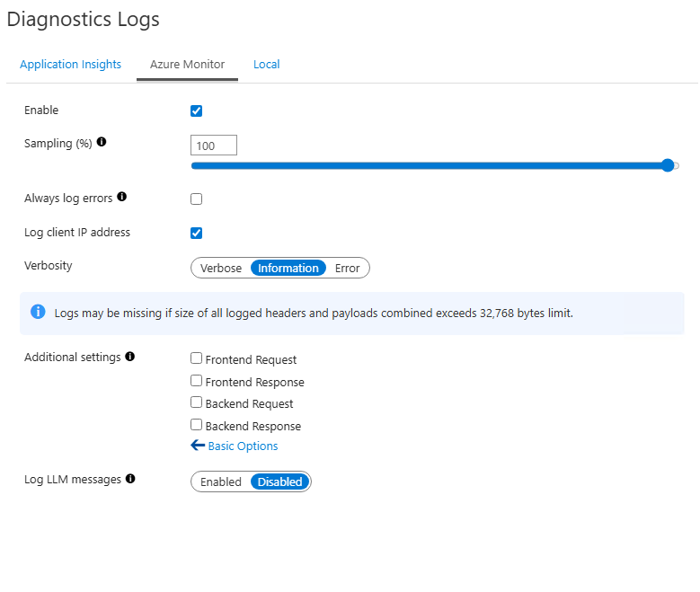Uncheck the Enable checkbox
The height and width of the screenshot is (592, 700).
(197, 111)
